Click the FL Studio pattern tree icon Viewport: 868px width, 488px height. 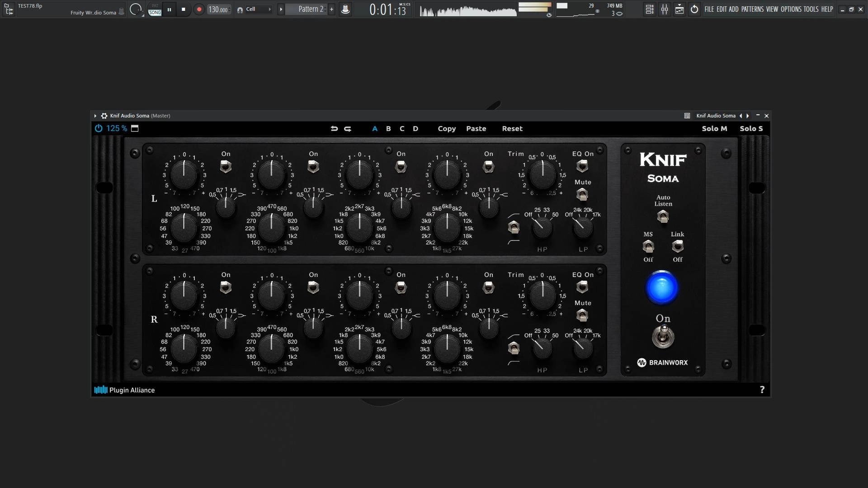[x=9, y=9]
